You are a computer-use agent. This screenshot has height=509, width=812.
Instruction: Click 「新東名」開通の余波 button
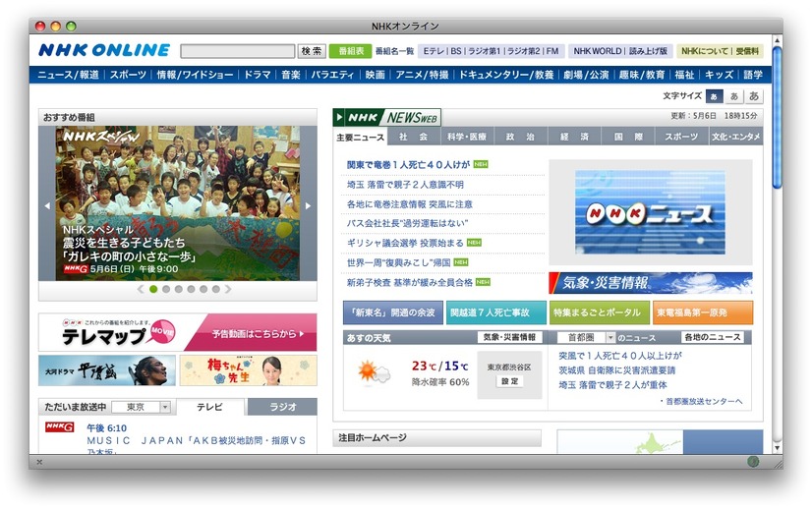393,312
